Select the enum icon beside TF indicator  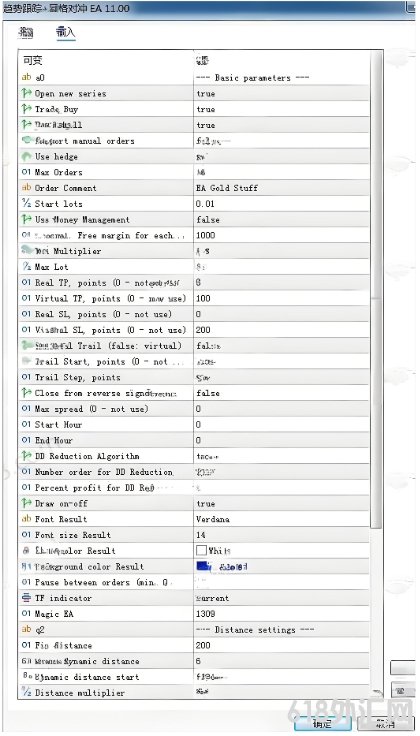click(x=26, y=598)
